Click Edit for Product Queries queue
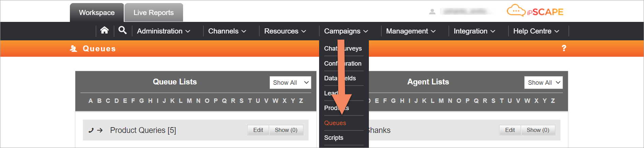 (x=258, y=130)
